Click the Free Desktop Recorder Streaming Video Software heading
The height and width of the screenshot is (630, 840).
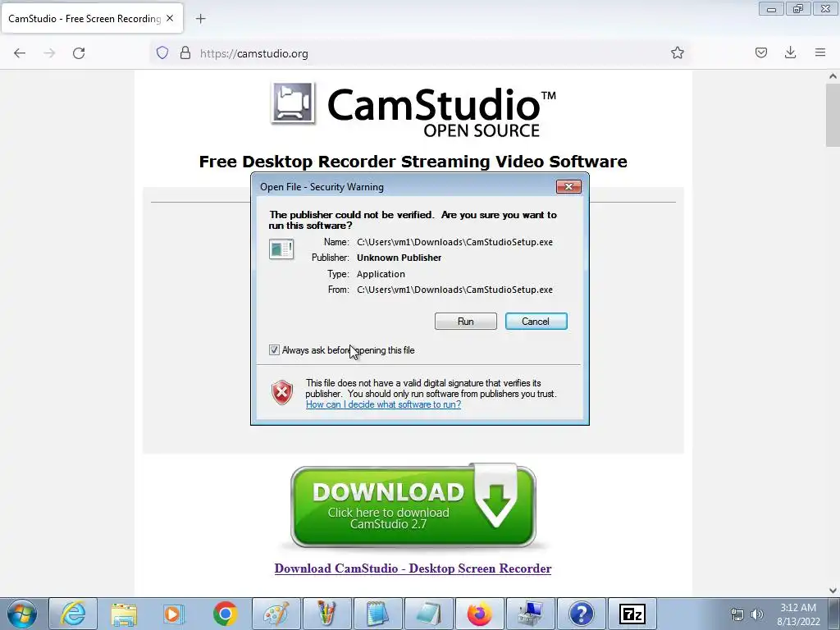pos(413,162)
